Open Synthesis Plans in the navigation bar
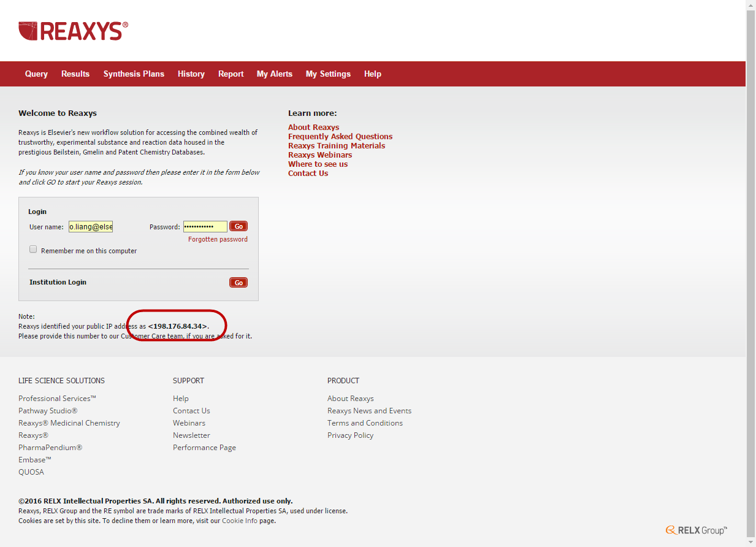The width and height of the screenshot is (756, 547). [134, 74]
